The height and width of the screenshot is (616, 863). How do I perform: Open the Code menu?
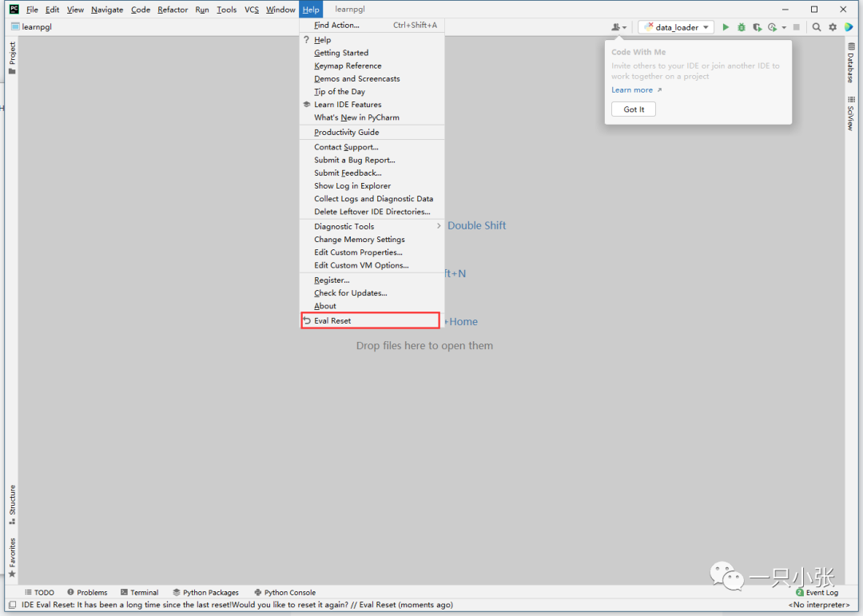click(141, 10)
